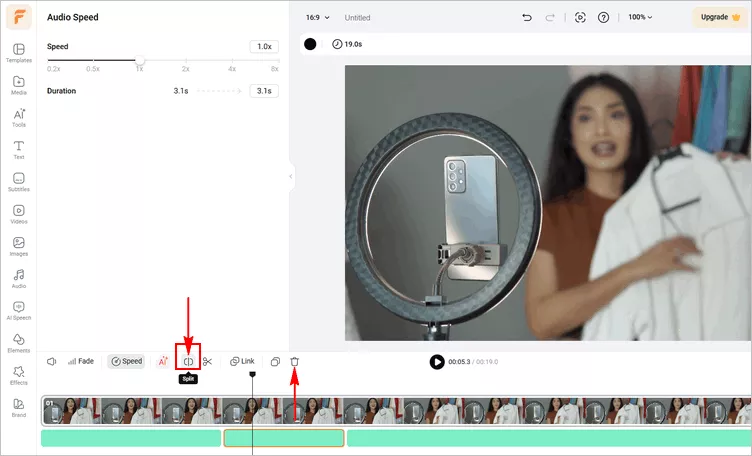Select the first audio clip segment
The height and width of the screenshot is (456, 752).
pyautogui.click(x=131, y=438)
